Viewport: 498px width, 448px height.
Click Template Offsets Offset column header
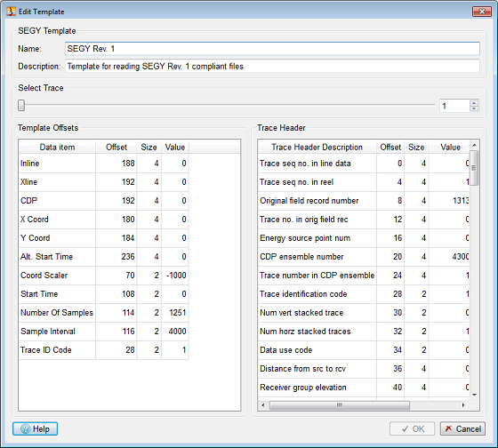[116, 147]
